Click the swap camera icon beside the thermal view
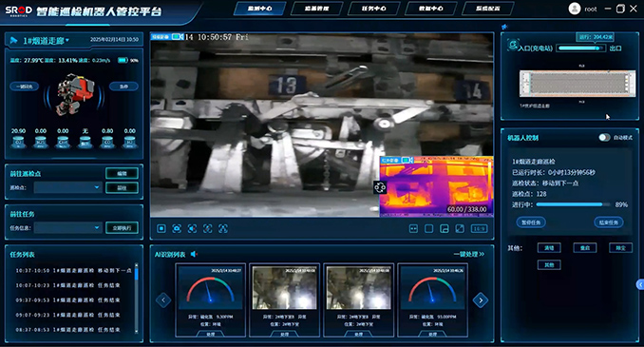This screenshot has height=347, width=644. tap(380, 187)
